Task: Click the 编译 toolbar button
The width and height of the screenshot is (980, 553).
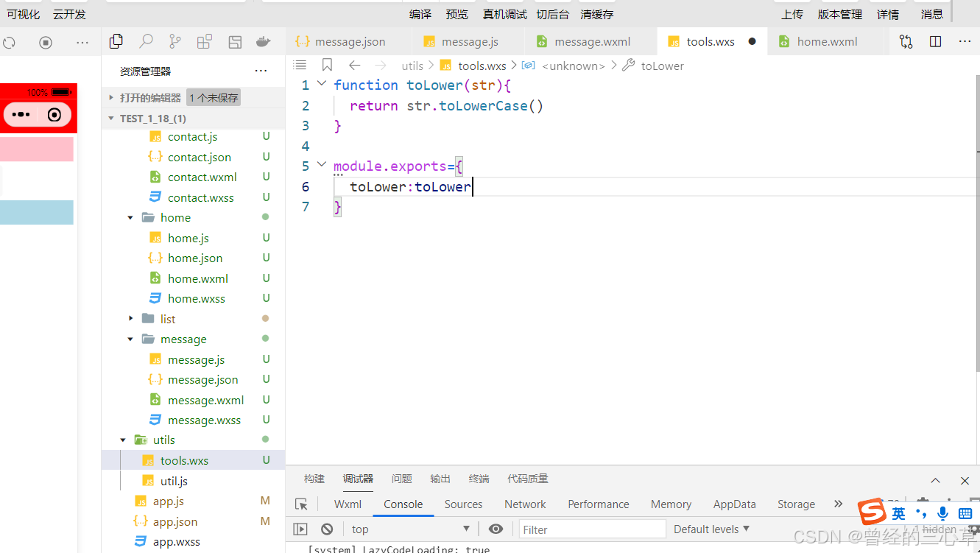Action: pyautogui.click(x=420, y=14)
